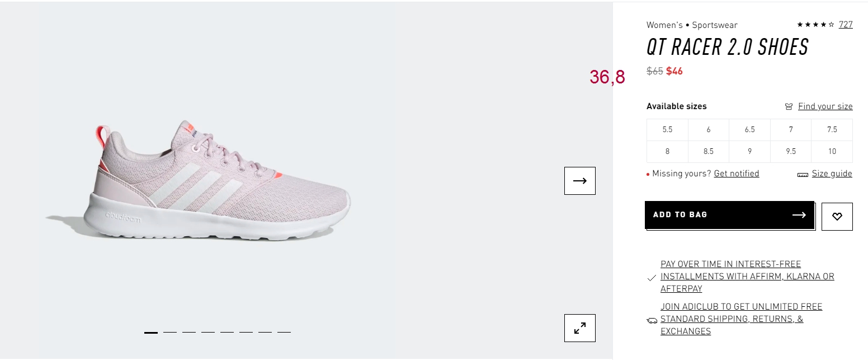Add shoe to wishlist heart icon

click(x=837, y=217)
